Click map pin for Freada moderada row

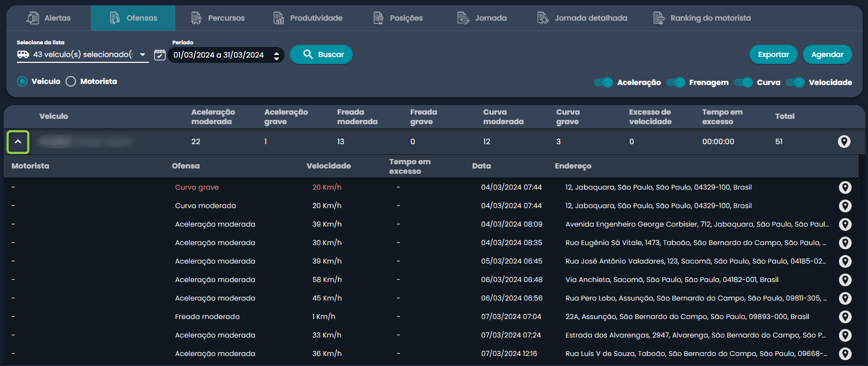(x=845, y=317)
